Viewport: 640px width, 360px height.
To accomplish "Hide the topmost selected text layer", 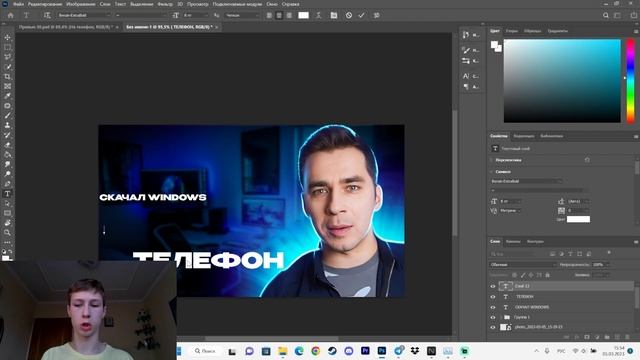I will coord(493,286).
